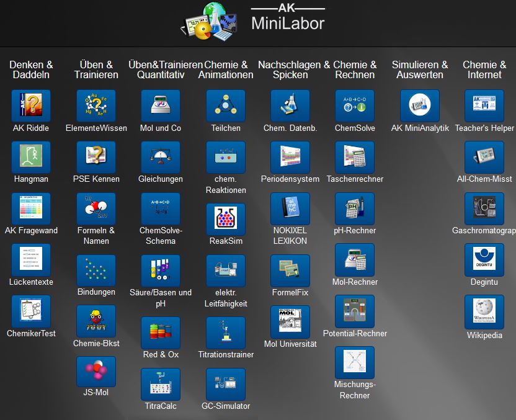Launch Formeln & Namen molecule icon
Screen dimensions: 516x420
pos(96,208)
